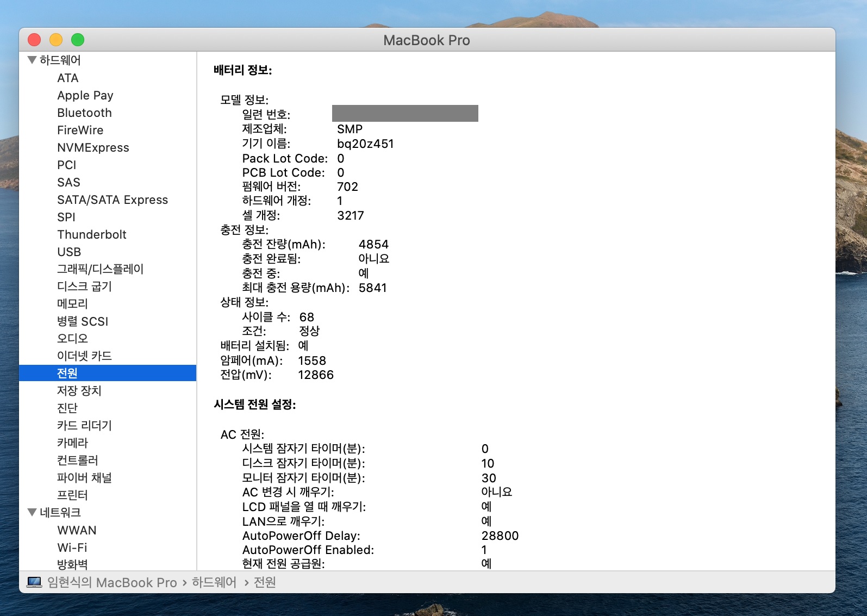867x616 pixels.
Task: Click the condition value 정상
Action: (x=309, y=331)
